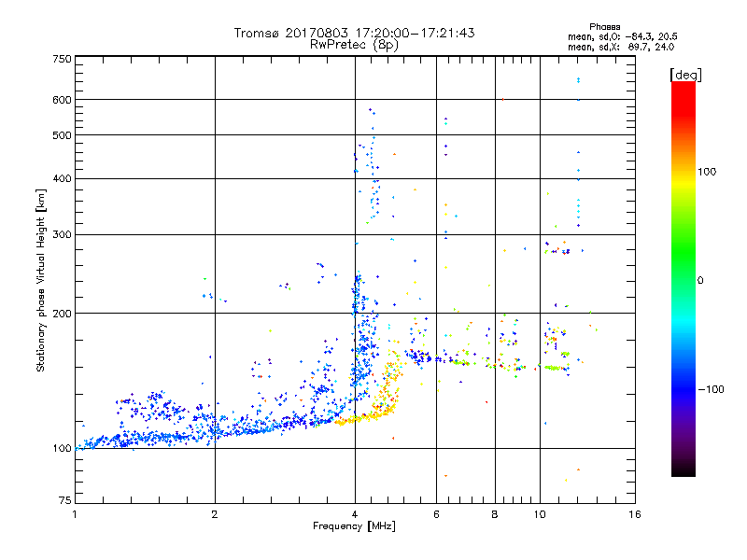Click the x-axis tick label '16'
The height and width of the screenshot is (560, 747).
635,514
